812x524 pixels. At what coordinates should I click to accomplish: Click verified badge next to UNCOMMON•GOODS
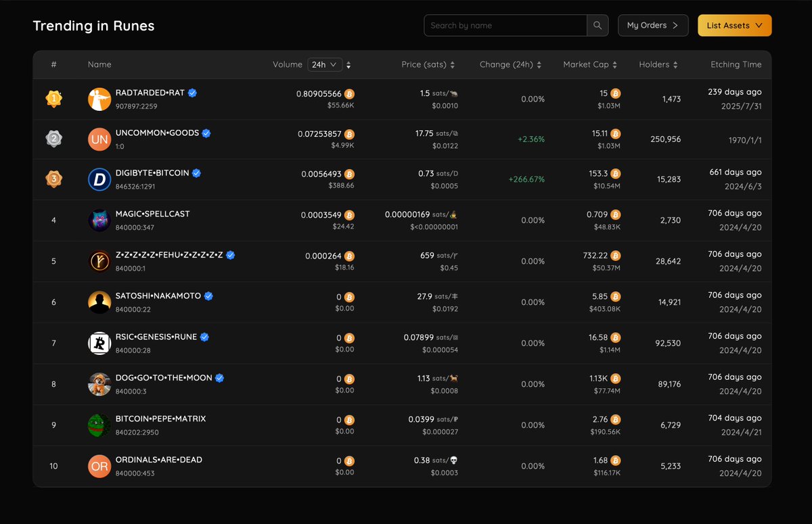(x=206, y=133)
